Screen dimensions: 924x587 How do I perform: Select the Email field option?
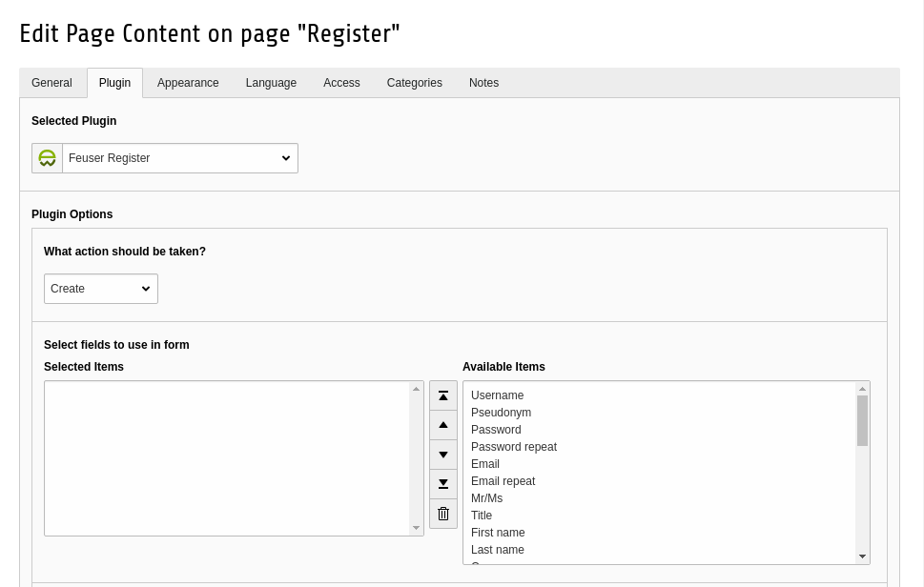pyautogui.click(x=485, y=464)
